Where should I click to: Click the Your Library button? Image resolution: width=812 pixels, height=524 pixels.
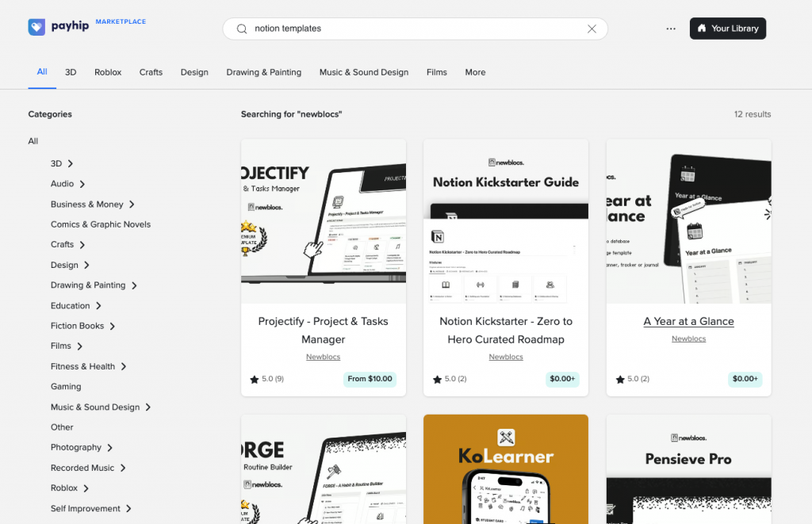pos(727,28)
